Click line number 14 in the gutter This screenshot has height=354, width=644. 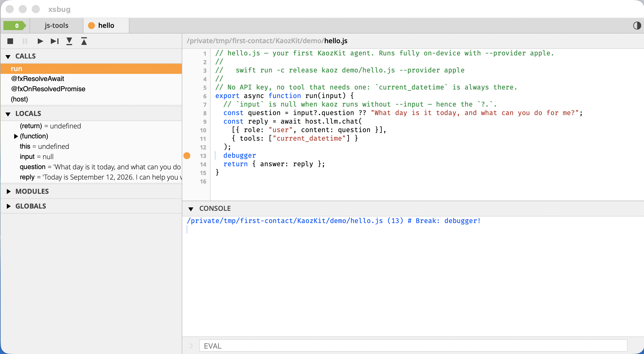[x=203, y=164]
